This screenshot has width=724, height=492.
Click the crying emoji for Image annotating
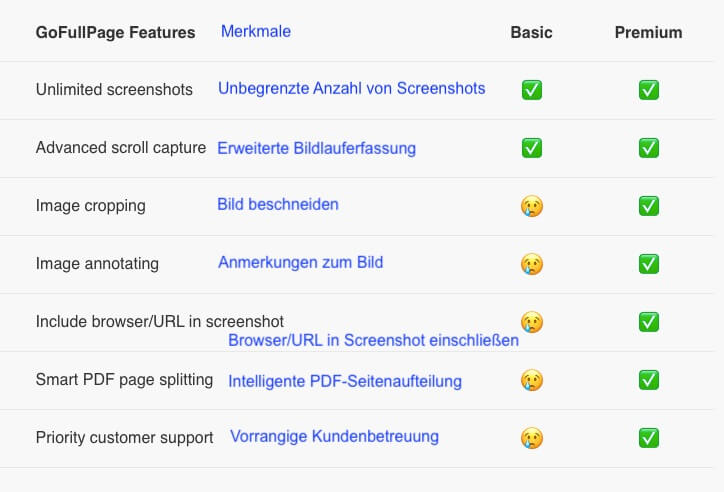click(x=531, y=264)
